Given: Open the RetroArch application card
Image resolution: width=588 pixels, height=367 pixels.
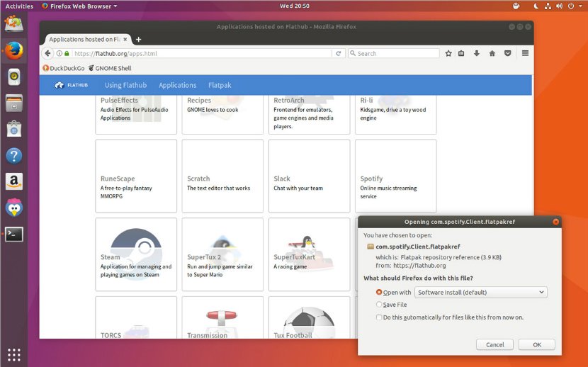Looking at the screenshot, I should click(x=309, y=114).
